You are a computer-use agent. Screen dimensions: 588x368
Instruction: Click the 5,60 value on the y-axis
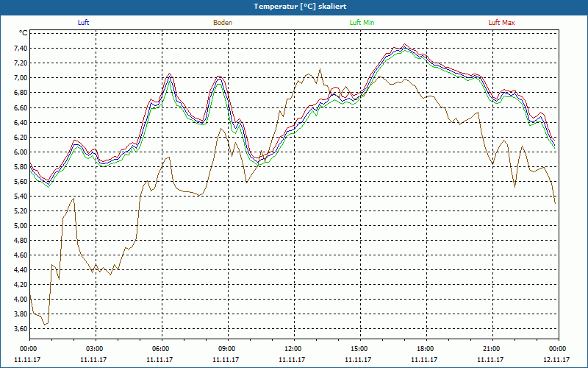pos(21,182)
